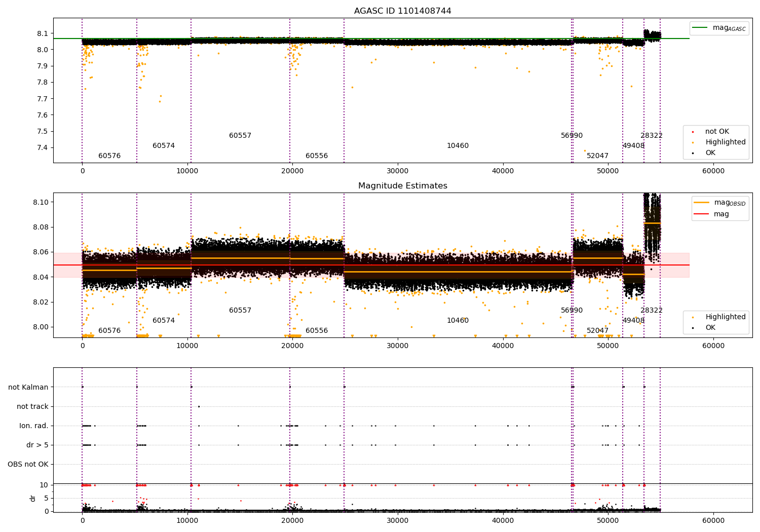
Task: Click the rotated 'dr' axis label
Action: [33, 498]
